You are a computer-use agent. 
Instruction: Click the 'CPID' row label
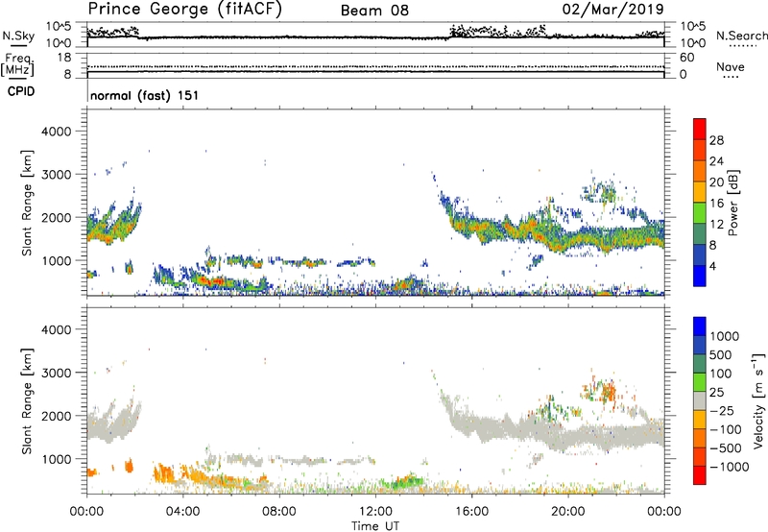click(x=21, y=91)
